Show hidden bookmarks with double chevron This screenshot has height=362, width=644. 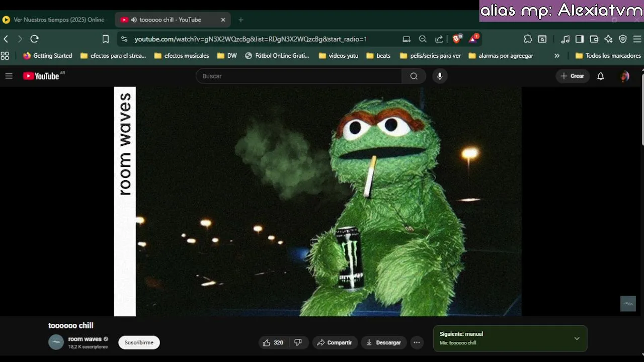point(557,56)
